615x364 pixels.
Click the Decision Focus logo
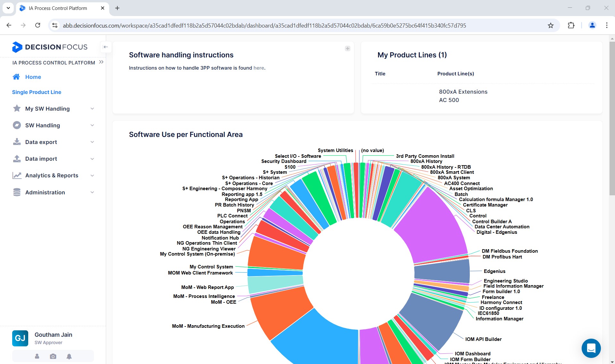coord(50,47)
